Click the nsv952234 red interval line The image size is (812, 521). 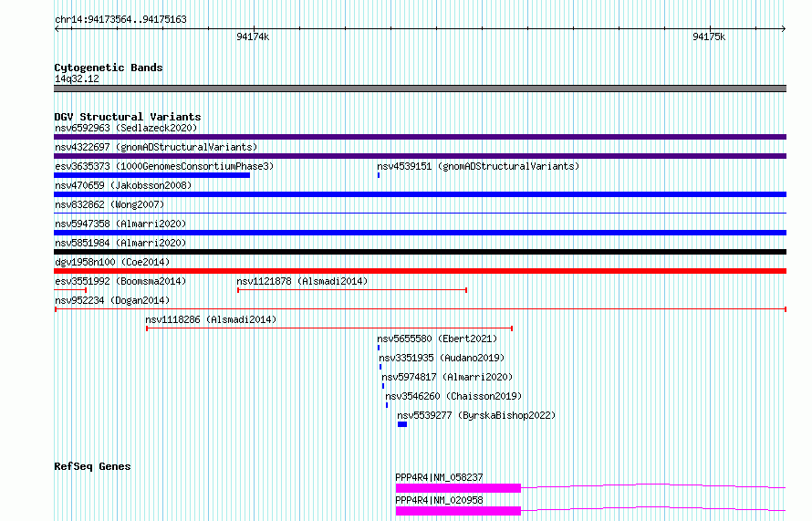pos(420,309)
